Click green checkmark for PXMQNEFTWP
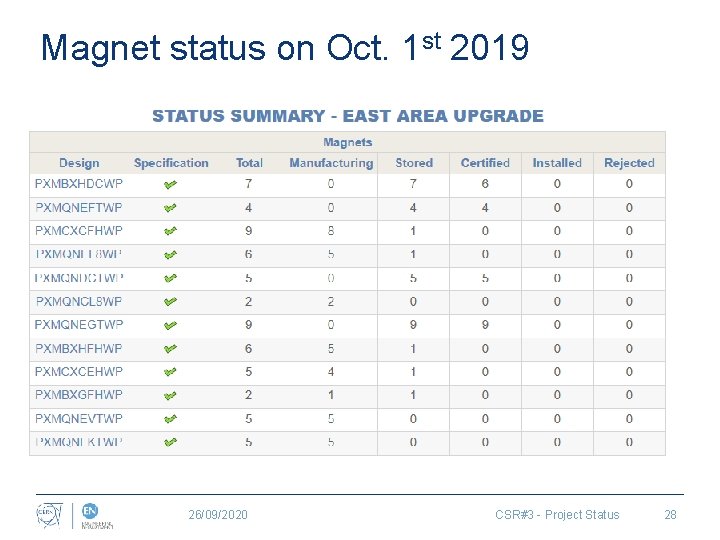Screen dimensions: 720x540 coord(170,208)
